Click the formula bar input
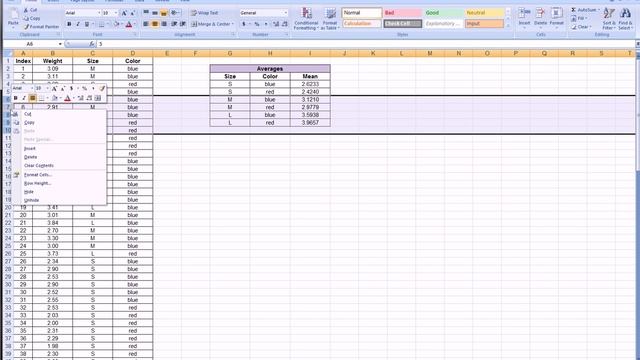Viewport: 640px width, 360px height. point(365,44)
